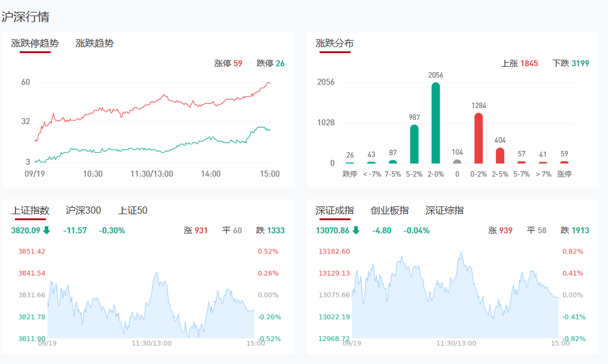Click the gray bar labeled 104
The width and height of the screenshot is (608, 364).
[x=457, y=161]
